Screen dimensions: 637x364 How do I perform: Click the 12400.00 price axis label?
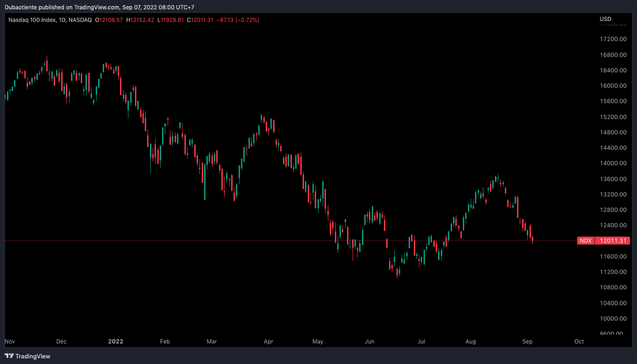tap(613, 225)
